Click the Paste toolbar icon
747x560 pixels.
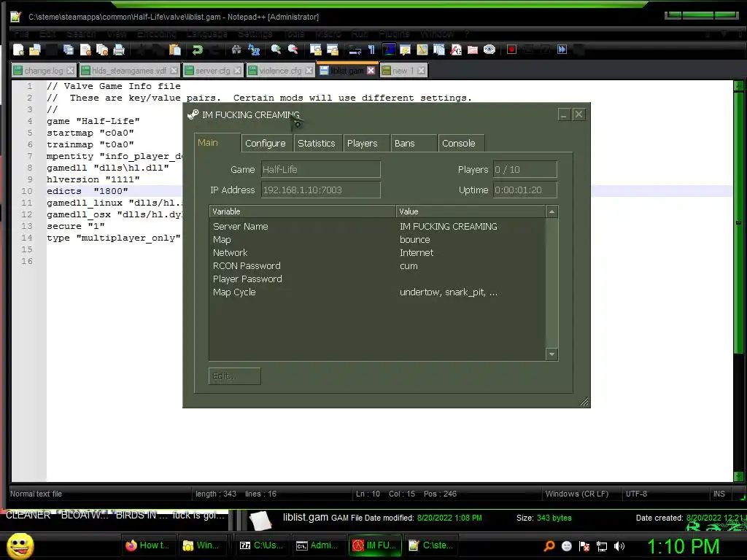coord(175,50)
